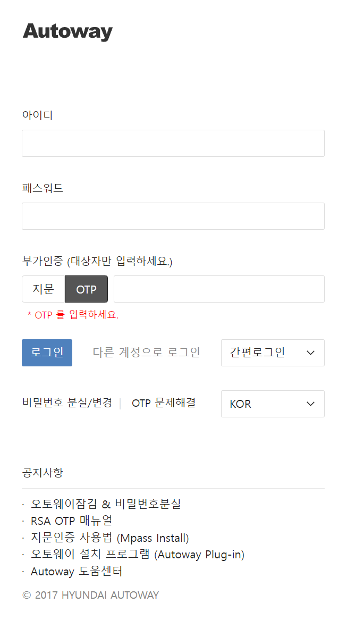Click the 로그인 button
The image size is (364, 620).
click(47, 353)
